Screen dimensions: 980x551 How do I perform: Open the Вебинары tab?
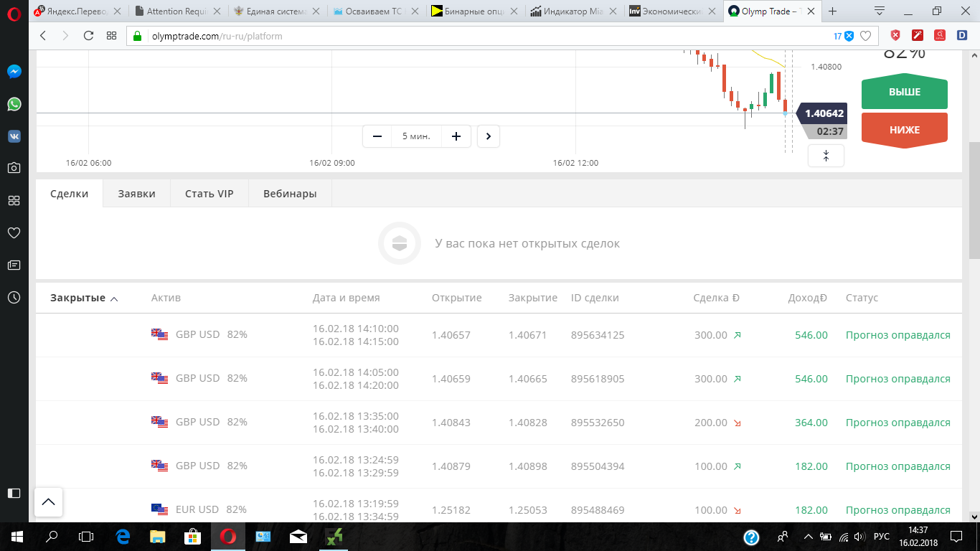pyautogui.click(x=290, y=194)
